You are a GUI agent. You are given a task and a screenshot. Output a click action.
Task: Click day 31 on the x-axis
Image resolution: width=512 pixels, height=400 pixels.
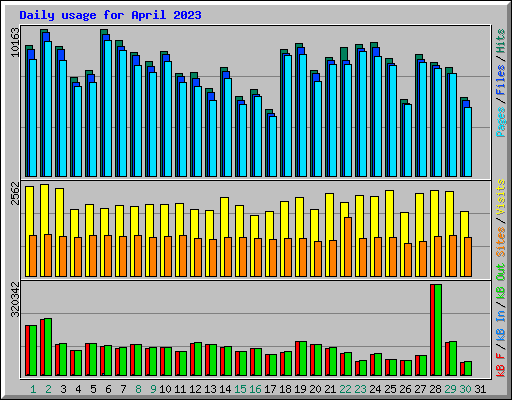click(480, 389)
